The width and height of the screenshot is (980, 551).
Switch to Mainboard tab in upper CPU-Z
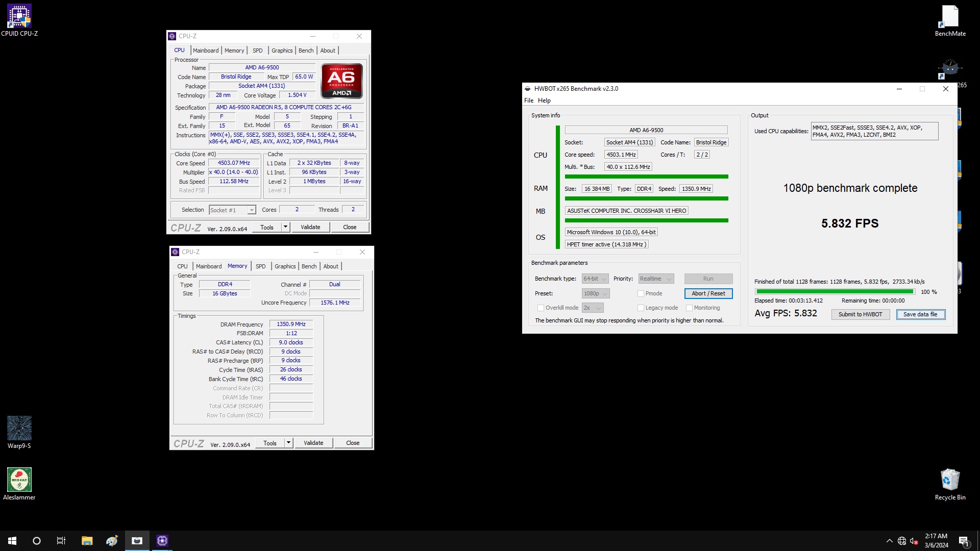tap(206, 51)
